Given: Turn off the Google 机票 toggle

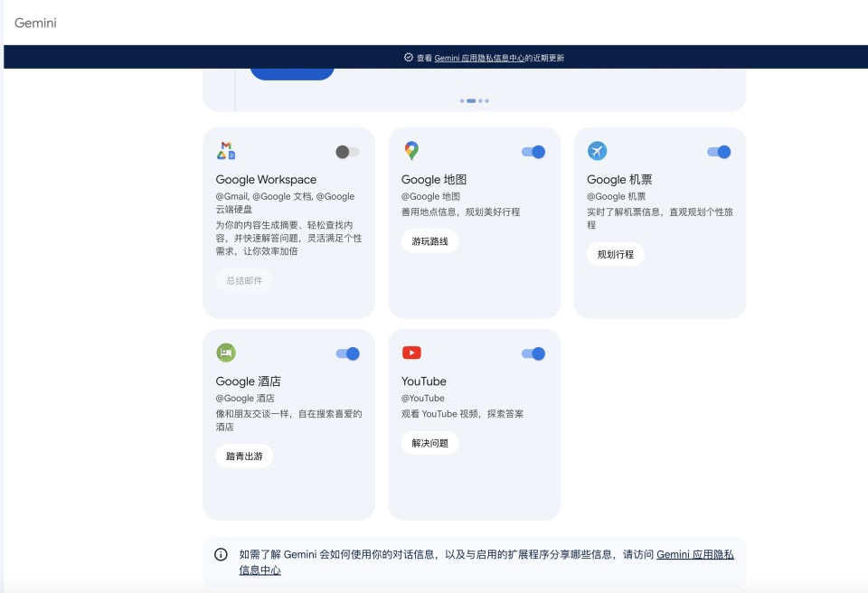Looking at the screenshot, I should click(x=719, y=151).
